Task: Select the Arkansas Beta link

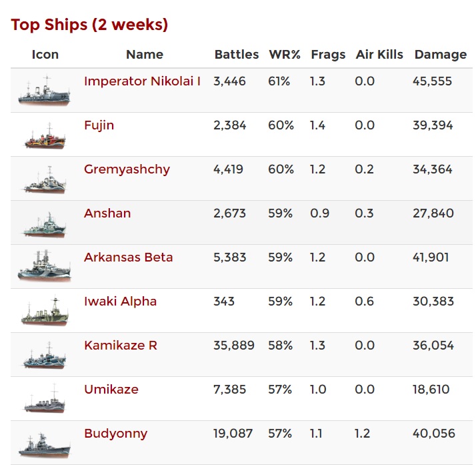Action: point(128,258)
